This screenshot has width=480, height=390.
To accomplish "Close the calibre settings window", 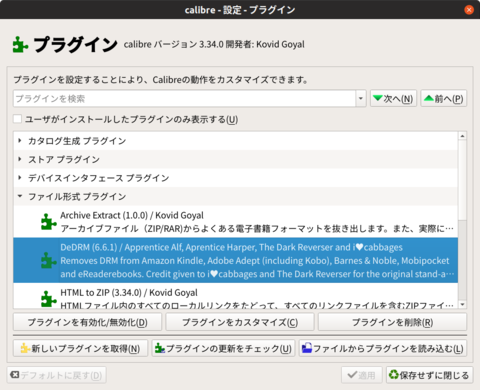I will click(469, 10).
